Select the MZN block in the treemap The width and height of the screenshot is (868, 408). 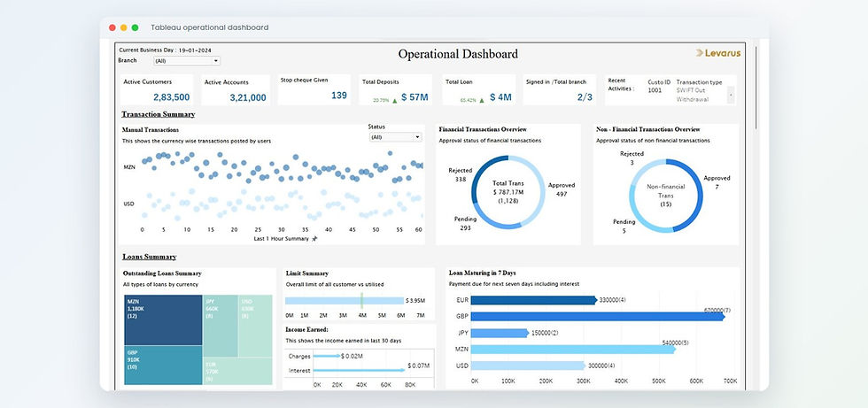(x=163, y=319)
